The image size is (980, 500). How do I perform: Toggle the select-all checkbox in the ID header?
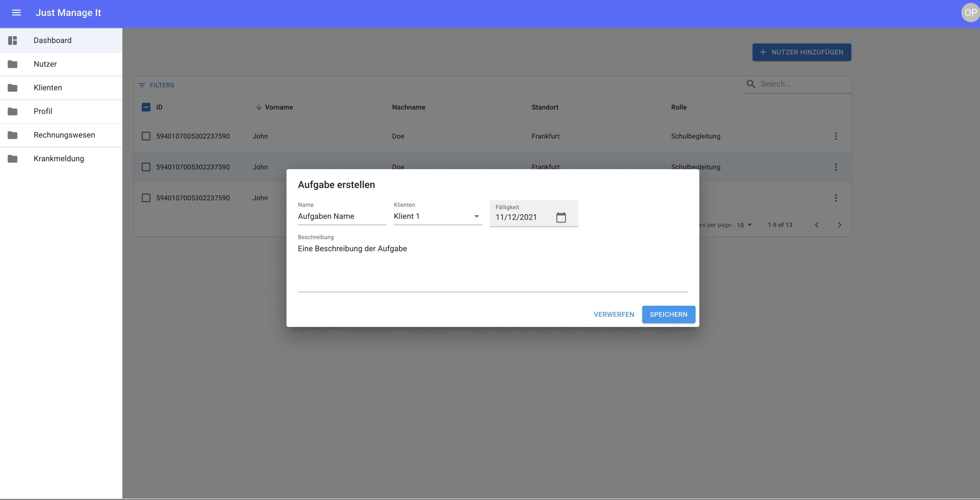click(x=146, y=107)
